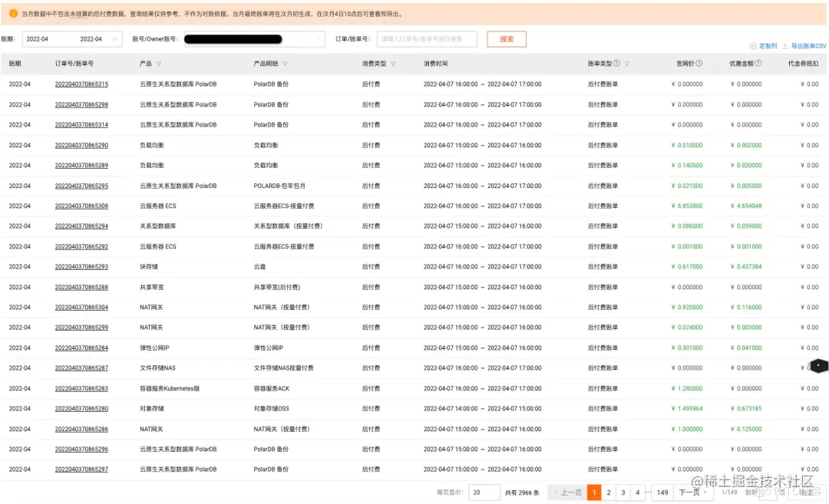This screenshot has width=829, height=504.
Task: Click the filter funnel icon beside 消费类型 header
Action: 393,64
